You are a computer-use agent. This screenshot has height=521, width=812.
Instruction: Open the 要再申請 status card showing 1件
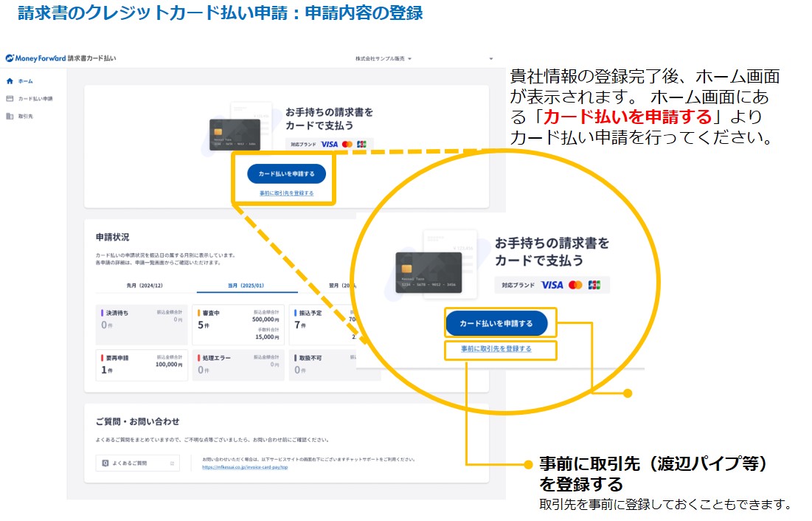142,364
